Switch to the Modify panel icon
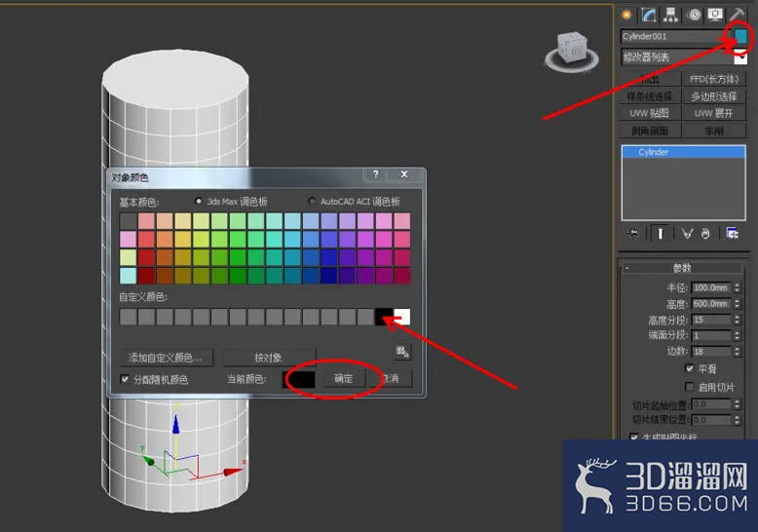 649,15
